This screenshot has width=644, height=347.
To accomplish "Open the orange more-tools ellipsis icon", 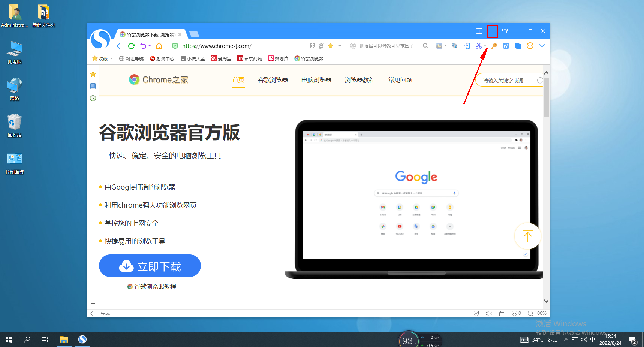I will tap(530, 46).
